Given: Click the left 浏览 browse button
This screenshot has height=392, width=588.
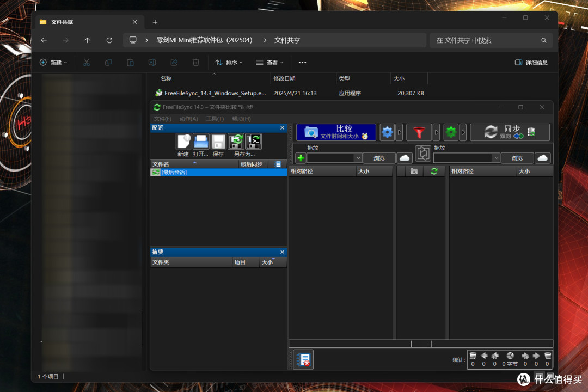Looking at the screenshot, I should 379,158.
